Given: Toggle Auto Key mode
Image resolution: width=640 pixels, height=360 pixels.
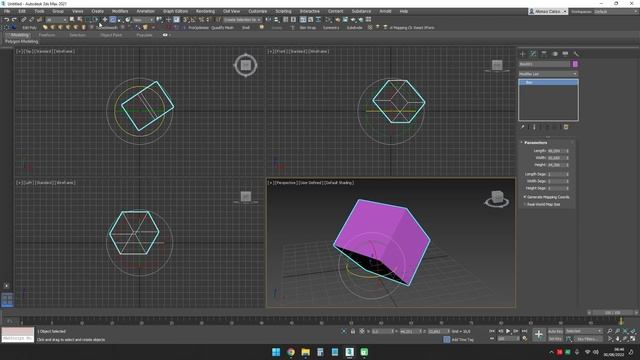Looking at the screenshot, I should pos(556,331).
